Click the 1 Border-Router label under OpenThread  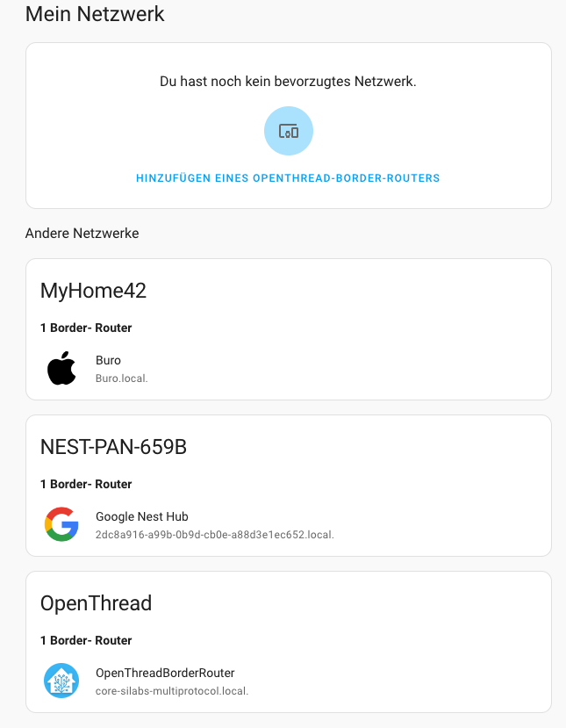pos(86,640)
